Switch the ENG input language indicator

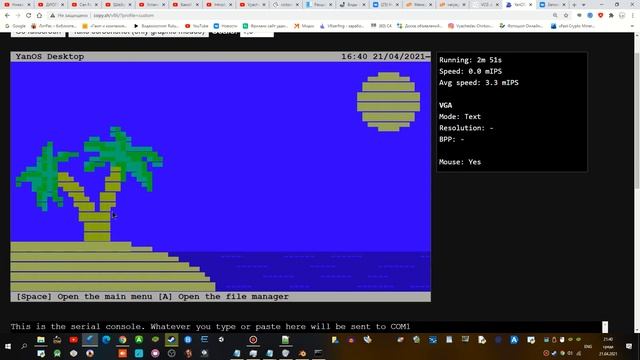coord(588,347)
